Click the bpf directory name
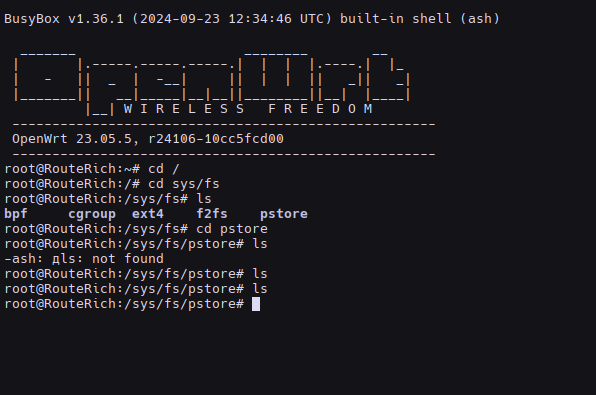The image size is (596, 395). coord(16,214)
